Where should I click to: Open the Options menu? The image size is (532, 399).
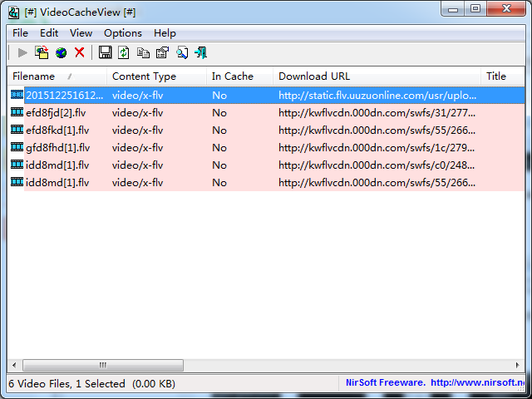point(122,33)
